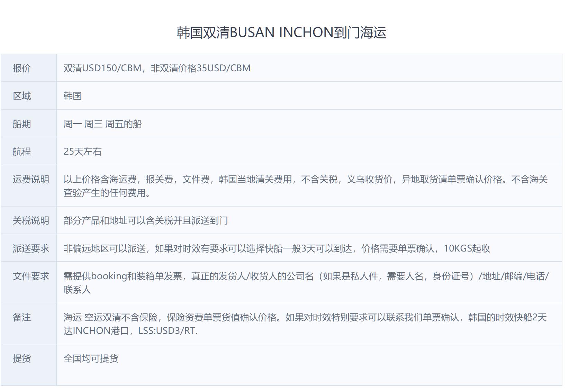Viewport: 569px width, 392px height.
Task: Click the 航程 row label
Action: (22, 152)
